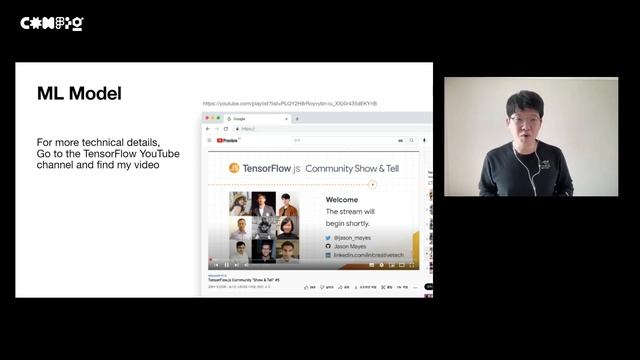This screenshot has height=360, width=640.
Task: Click the YouTube playlist URL above the browser
Action: [x=290, y=104]
